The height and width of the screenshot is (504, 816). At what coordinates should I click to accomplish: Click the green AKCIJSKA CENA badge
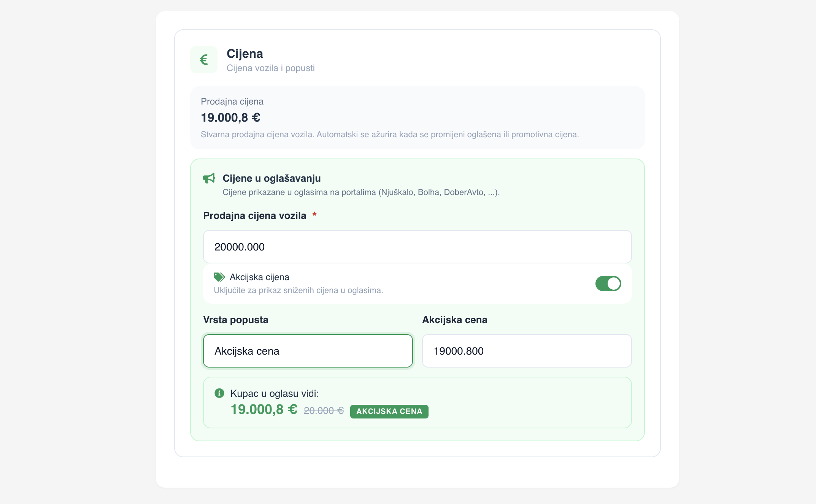tap(389, 411)
